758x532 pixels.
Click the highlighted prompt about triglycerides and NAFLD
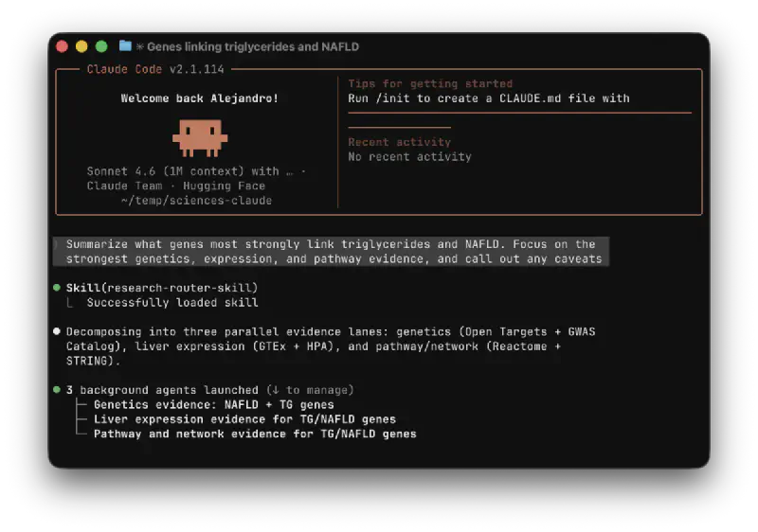point(332,252)
